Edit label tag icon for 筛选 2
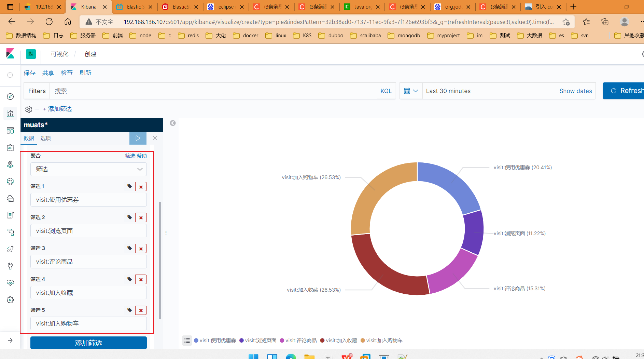Image resolution: width=644 pixels, height=359 pixels. tap(129, 217)
